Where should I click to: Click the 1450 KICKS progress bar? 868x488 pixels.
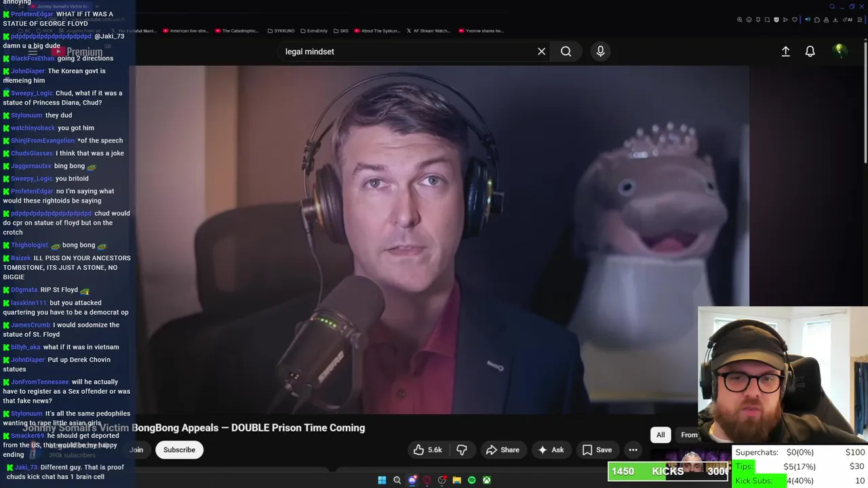[x=669, y=471]
